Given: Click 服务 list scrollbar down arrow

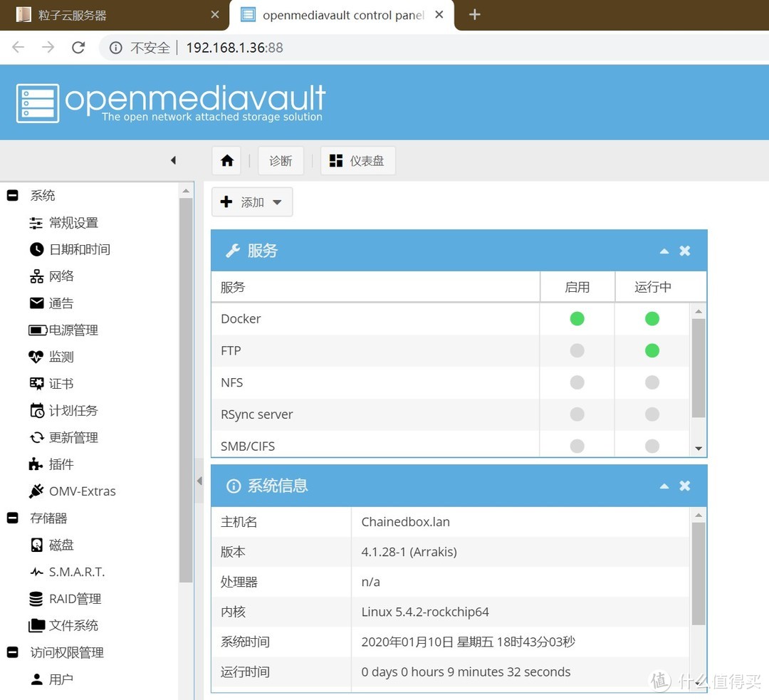Looking at the screenshot, I should tap(699, 449).
